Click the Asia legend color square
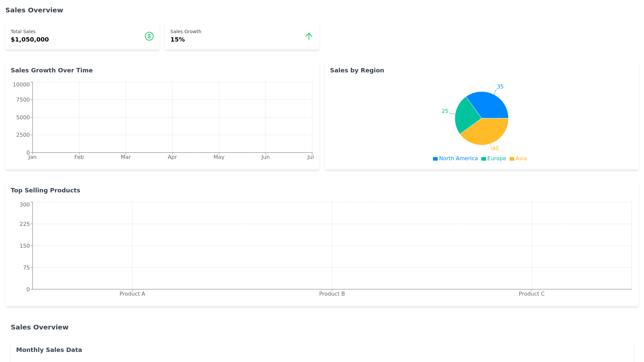The height and width of the screenshot is (362, 644). tap(512, 159)
